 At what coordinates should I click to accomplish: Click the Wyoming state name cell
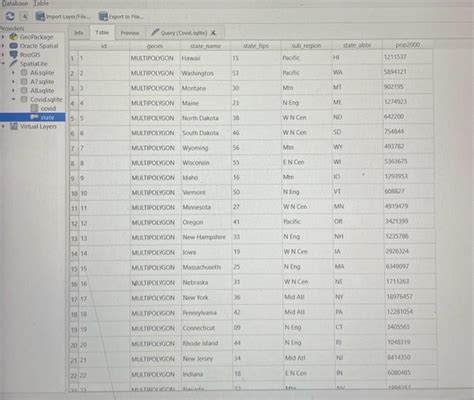click(x=206, y=148)
